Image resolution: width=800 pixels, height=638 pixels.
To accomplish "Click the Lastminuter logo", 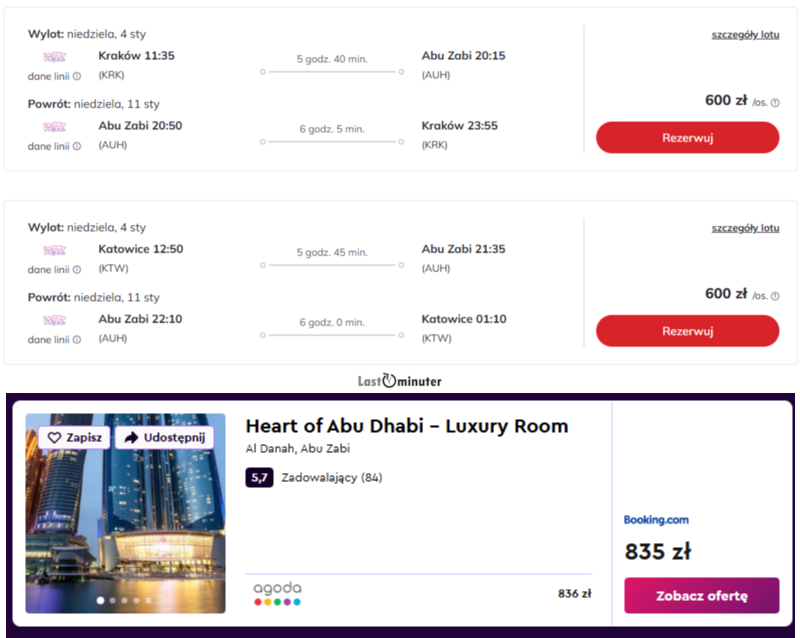I will (400, 381).
